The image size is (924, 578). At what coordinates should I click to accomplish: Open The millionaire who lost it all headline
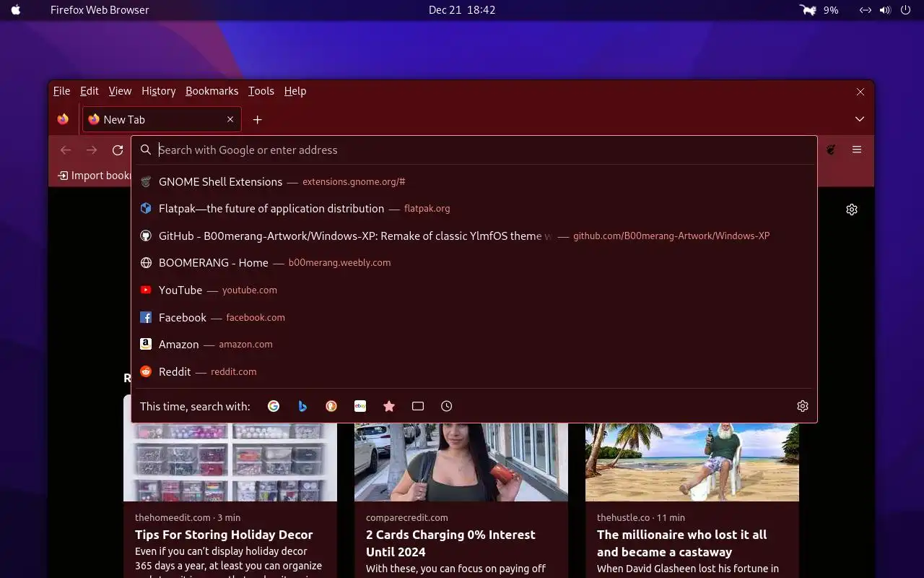[681, 543]
